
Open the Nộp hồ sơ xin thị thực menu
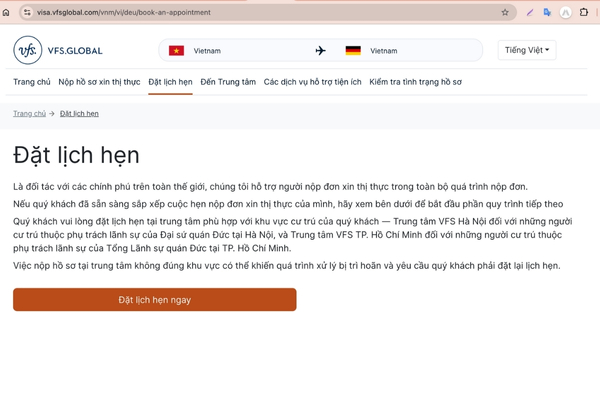coord(99,82)
